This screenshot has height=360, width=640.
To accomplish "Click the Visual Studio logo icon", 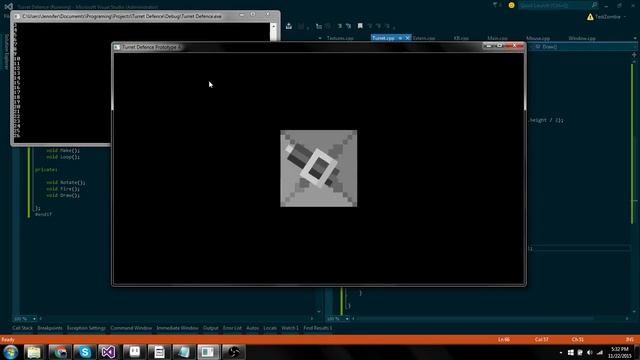I will pyautogui.click(x=8, y=7).
